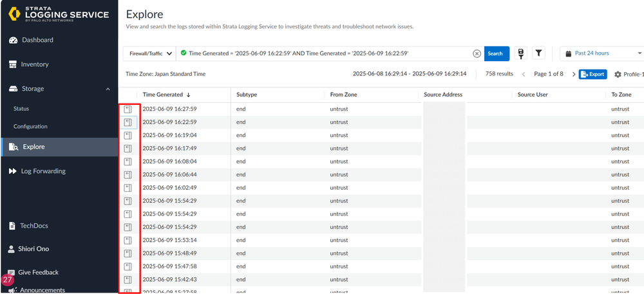Viewport: 644px width, 294px height.
Task: Click the 2025-06-09 16:19:04 timestamp cell
Action: 169,135
